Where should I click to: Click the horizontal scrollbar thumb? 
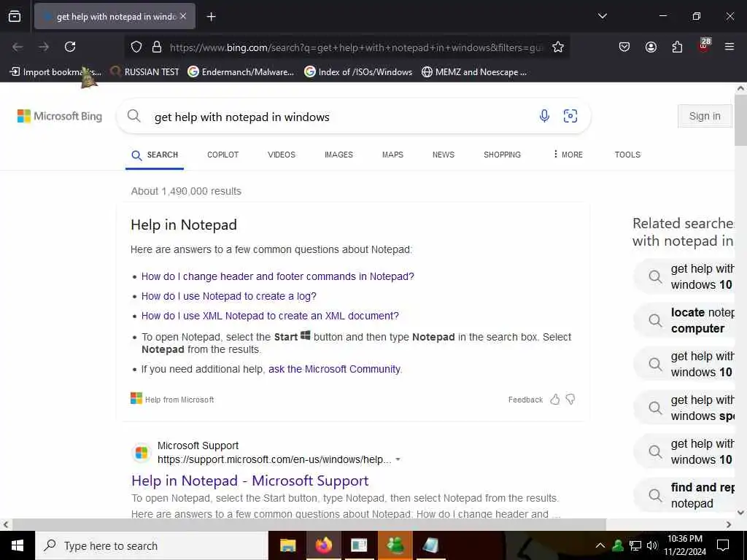click(309, 524)
